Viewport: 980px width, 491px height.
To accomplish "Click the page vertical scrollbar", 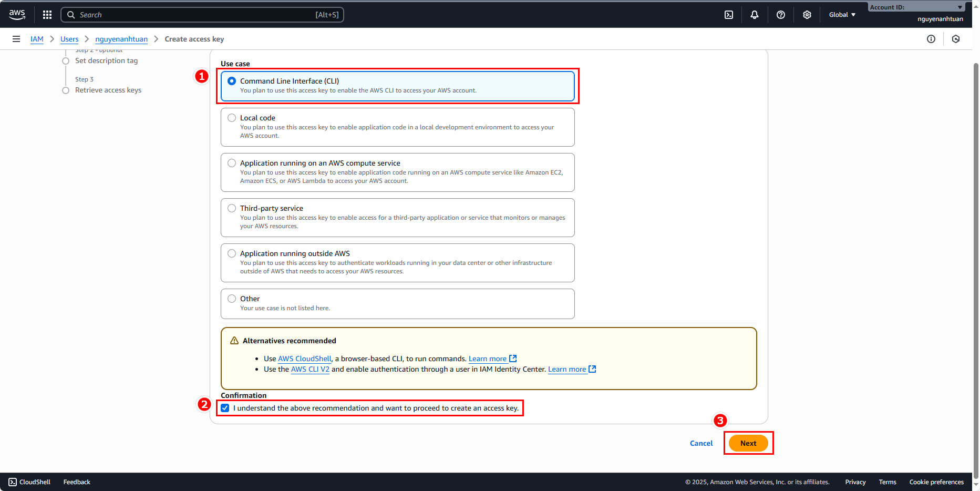I will coord(976,263).
